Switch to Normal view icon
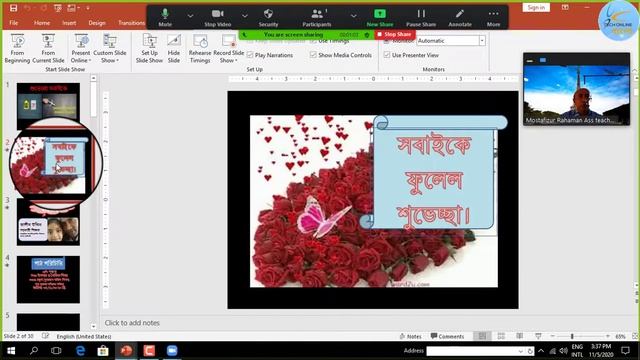This screenshot has width=640, height=360. [x=482, y=336]
